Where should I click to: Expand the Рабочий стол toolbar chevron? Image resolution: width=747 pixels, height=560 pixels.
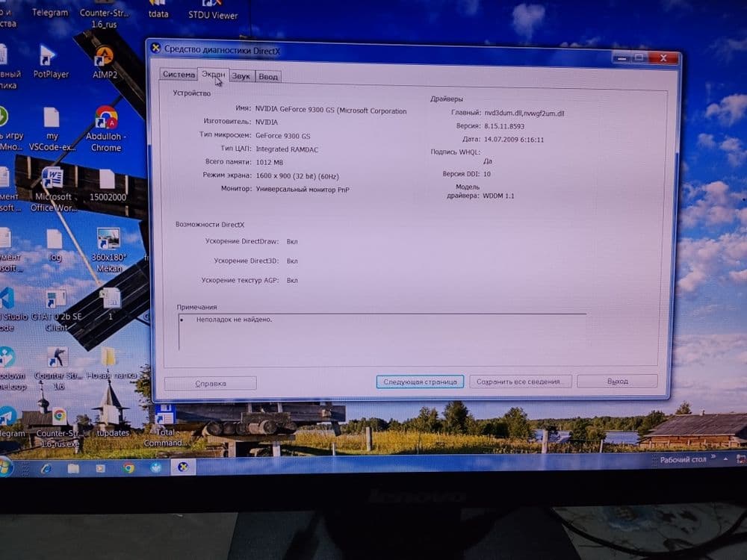(x=713, y=457)
